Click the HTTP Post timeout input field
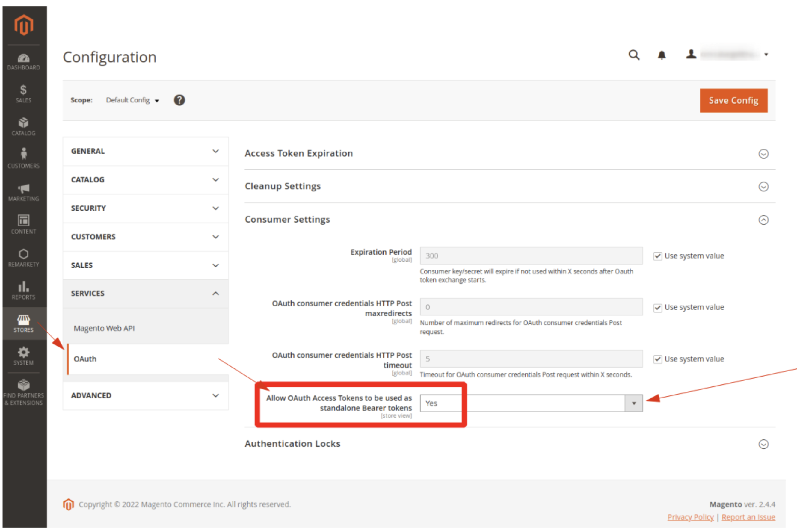 tap(531, 359)
